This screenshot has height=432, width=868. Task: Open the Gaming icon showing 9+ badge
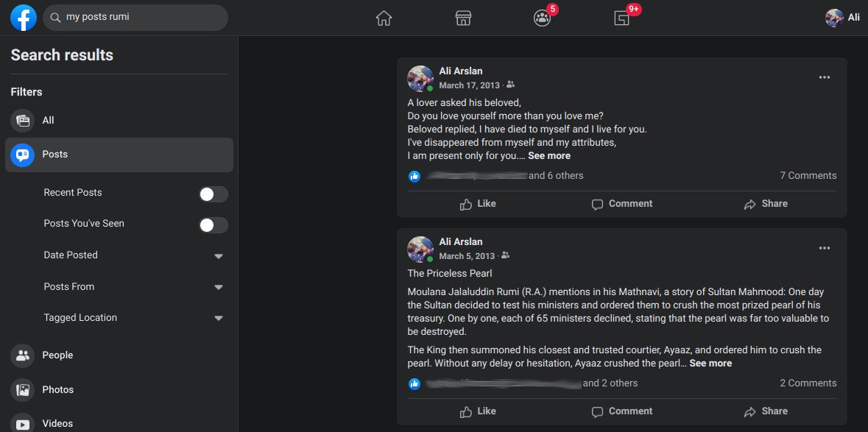(622, 18)
